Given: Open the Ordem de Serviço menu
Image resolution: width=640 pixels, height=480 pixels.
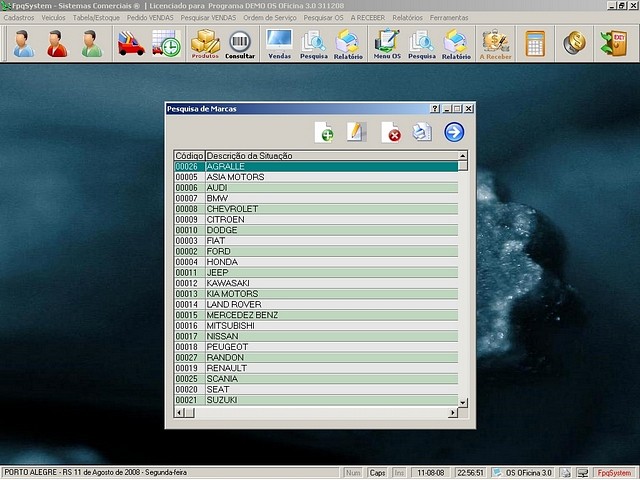Looking at the screenshot, I should pos(270,18).
